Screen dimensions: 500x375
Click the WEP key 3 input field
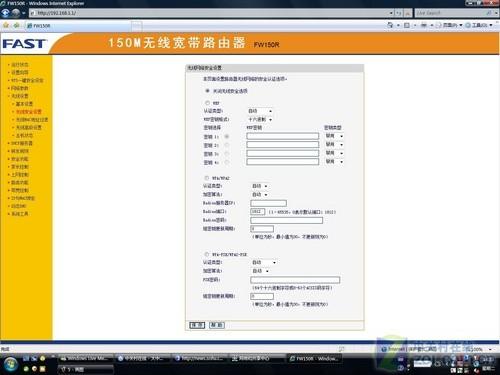pyautogui.click(x=283, y=153)
